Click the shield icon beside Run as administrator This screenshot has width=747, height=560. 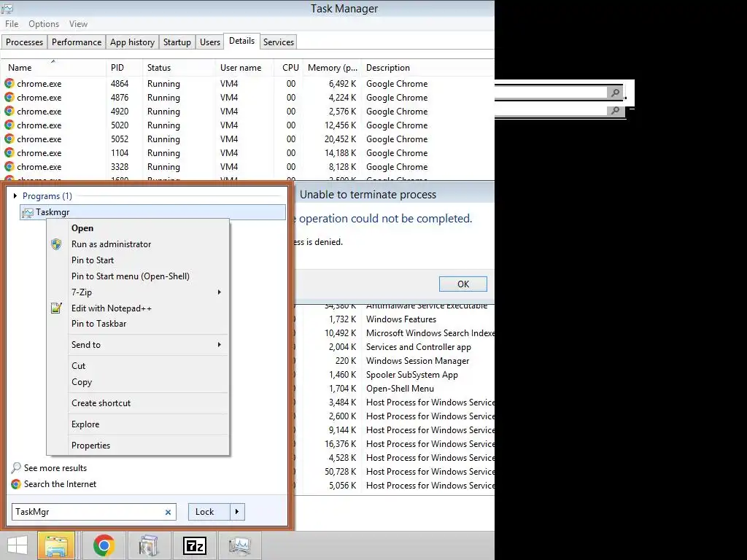[x=56, y=244]
